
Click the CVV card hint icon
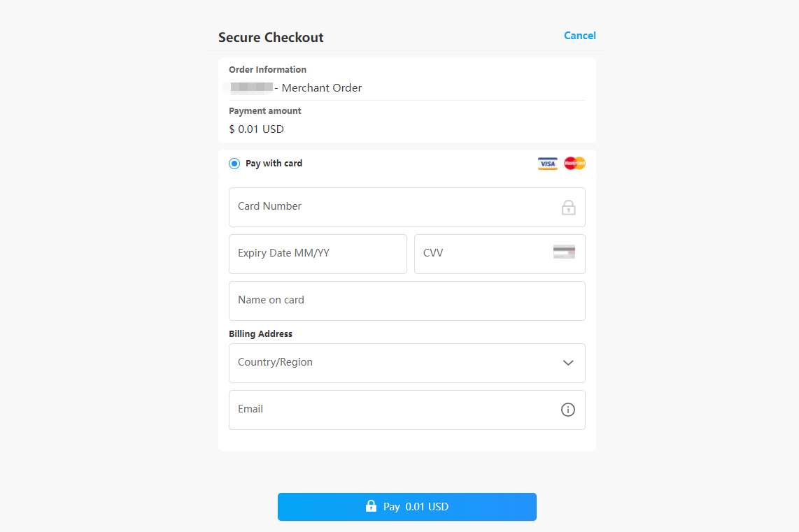click(x=564, y=252)
